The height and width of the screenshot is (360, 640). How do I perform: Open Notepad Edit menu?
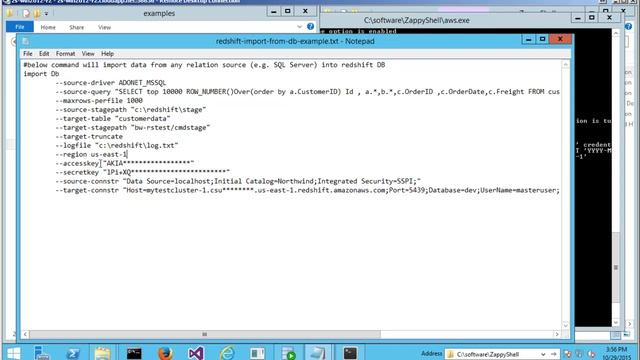click(44, 54)
